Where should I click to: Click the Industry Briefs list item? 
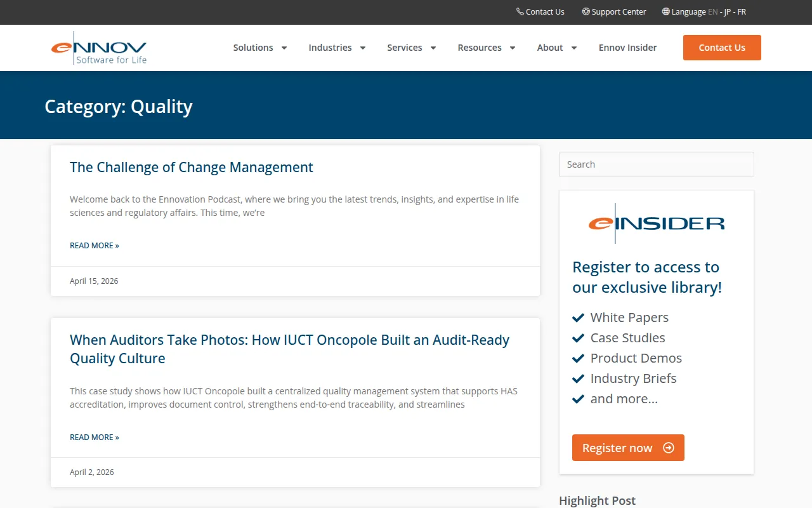634,378
